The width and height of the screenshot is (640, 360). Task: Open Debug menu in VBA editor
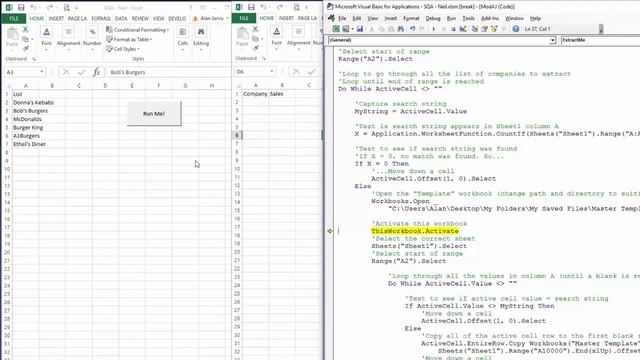coord(433,18)
